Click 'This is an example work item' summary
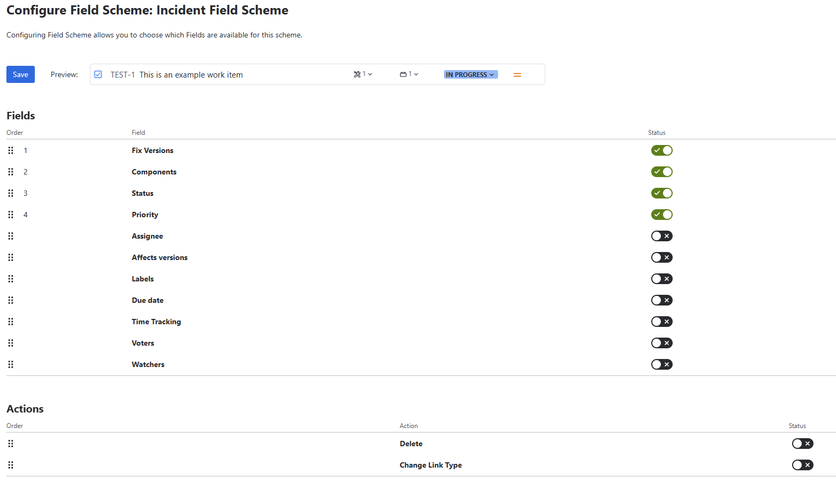Viewport: 836px width, 504px height. [x=191, y=75]
